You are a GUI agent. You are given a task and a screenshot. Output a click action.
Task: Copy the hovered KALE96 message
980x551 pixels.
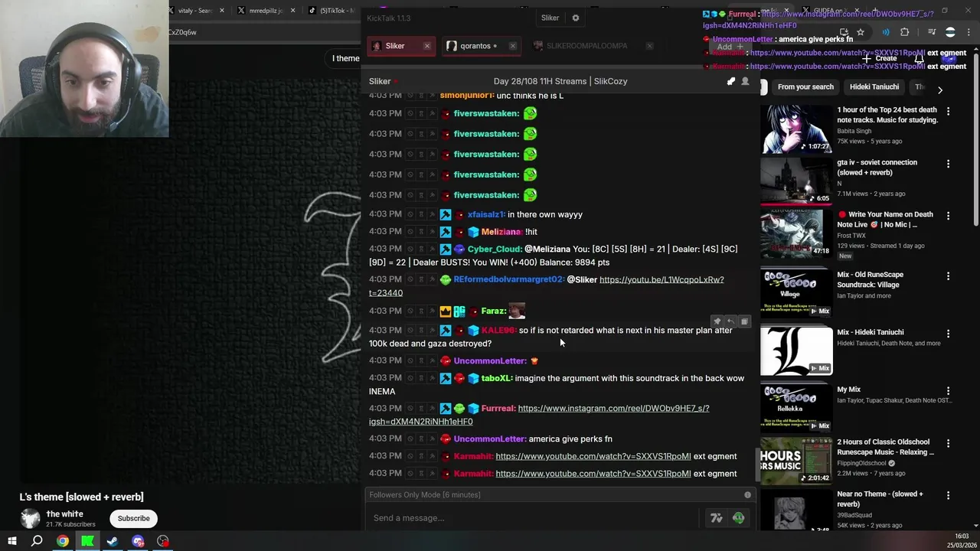point(744,321)
